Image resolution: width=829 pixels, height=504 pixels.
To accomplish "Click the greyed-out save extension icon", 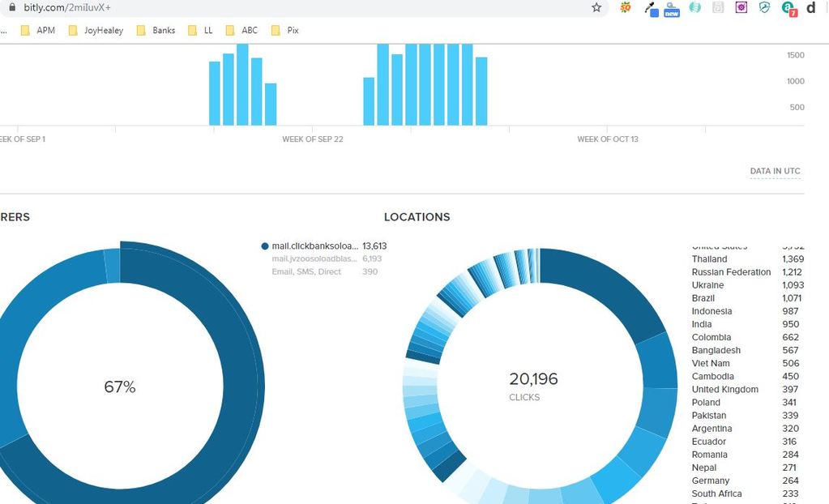I will tap(717, 7).
